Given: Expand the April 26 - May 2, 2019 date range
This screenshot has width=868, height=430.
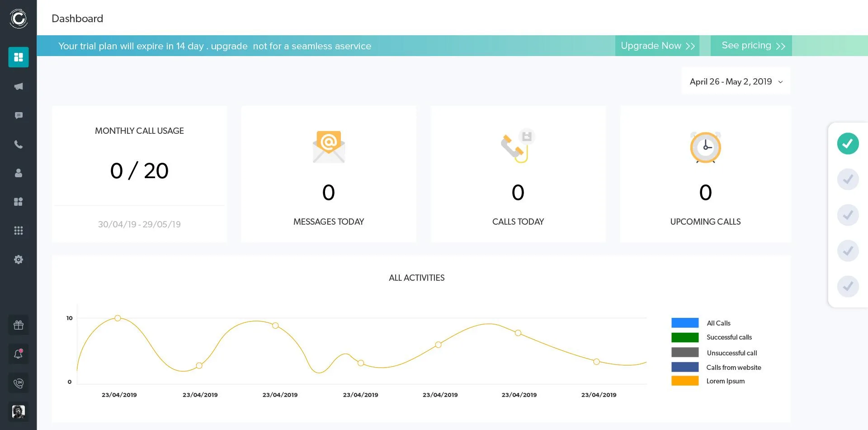Looking at the screenshot, I should (x=736, y=81).
